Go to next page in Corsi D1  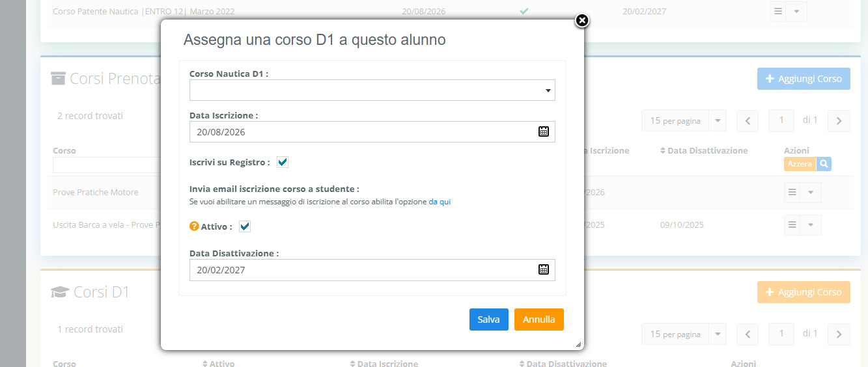[x=839, y=334]
